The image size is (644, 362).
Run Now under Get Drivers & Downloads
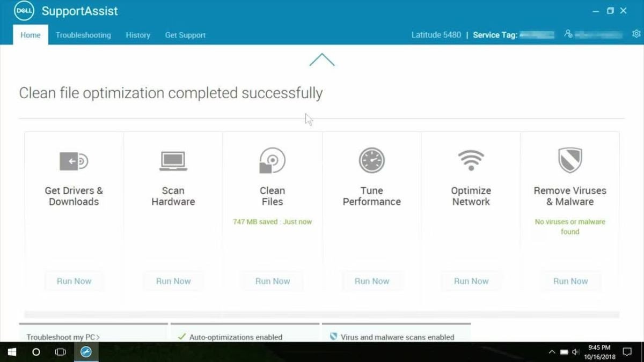tap(74, 281)
